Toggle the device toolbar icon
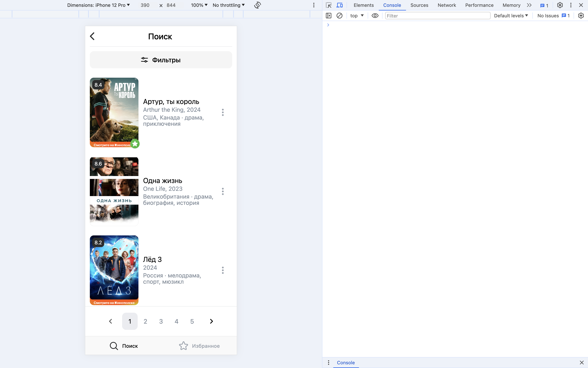The image size is (588, 368). [339, 5]
